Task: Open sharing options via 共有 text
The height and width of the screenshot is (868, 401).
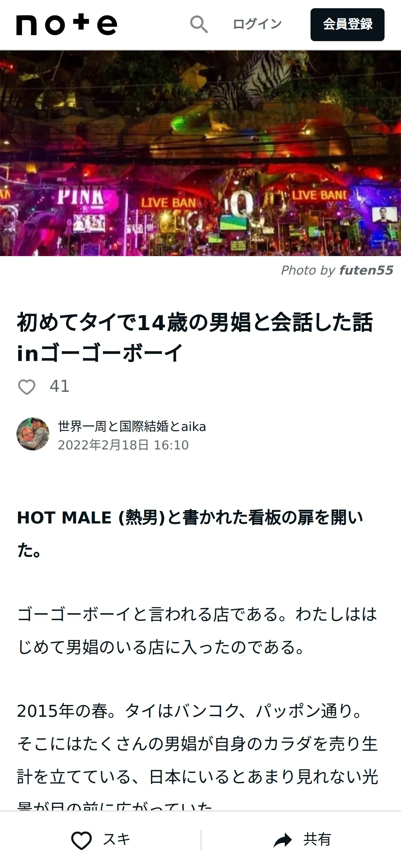Action: (317, 840)
